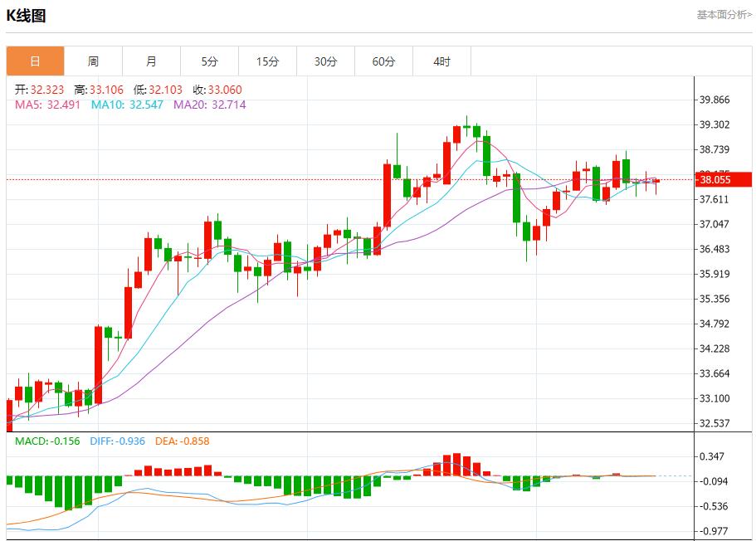Switch to the 15分 interval tab
The height and width of the screenshot is (541, 756).
(268, 61)
